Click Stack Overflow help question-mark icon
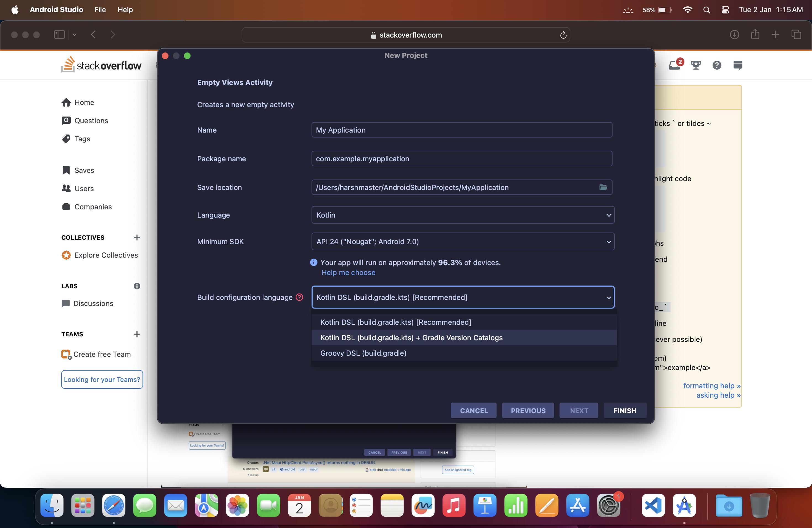This screenshot has width=812, height=528. (x=716, y=65)
